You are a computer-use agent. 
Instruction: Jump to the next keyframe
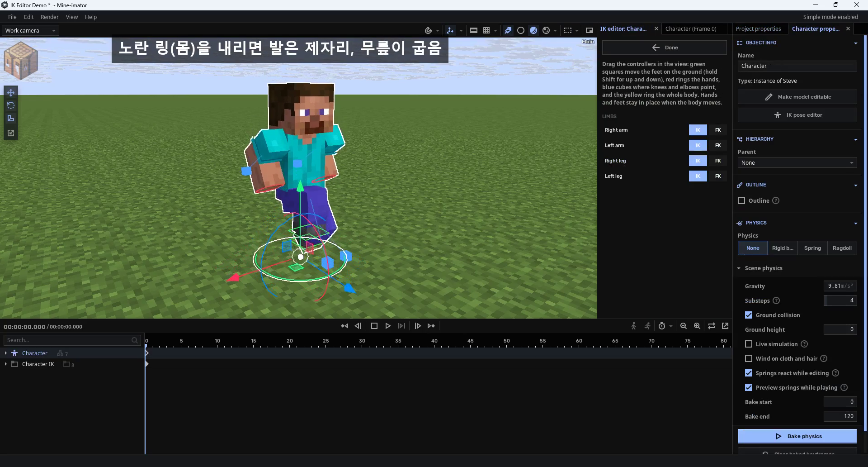coord(431,326)
